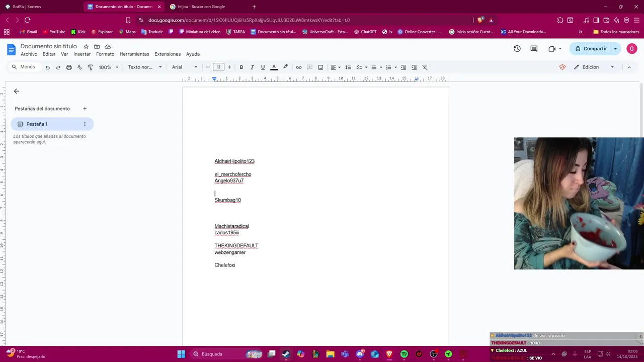The height and width of the screenshot is (362, 644).
Task: Open the Ayuda menu
Action: [193, 54]
